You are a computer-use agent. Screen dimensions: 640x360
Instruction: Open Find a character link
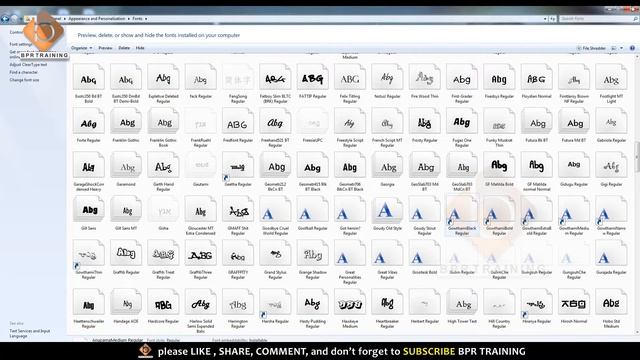tap(24, 72)
